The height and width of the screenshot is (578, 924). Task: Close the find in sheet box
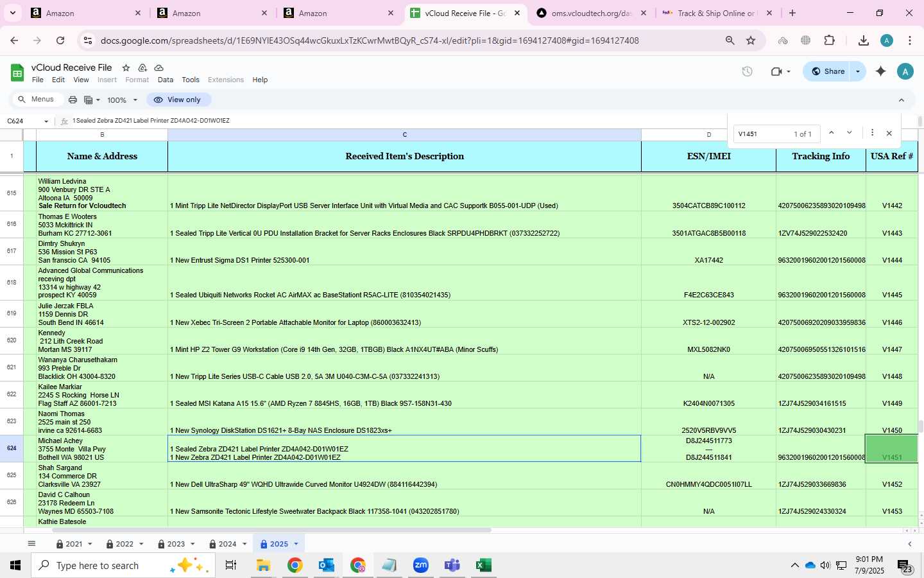(889, 134)
